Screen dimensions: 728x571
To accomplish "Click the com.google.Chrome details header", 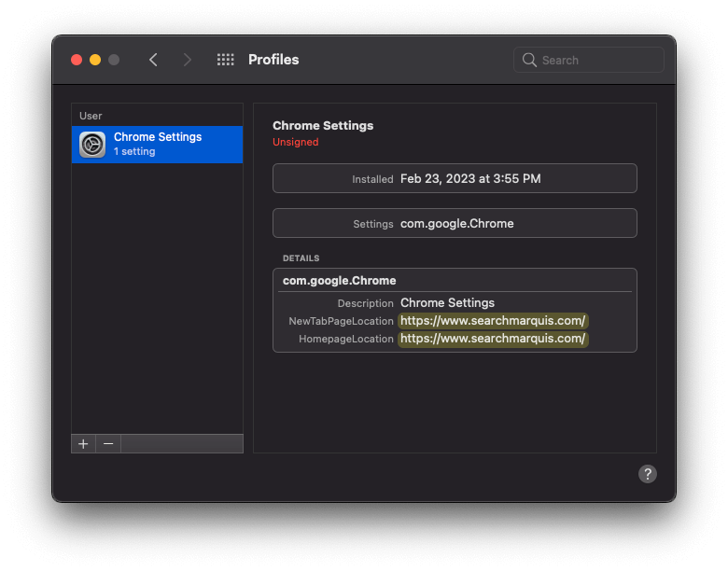I will pyautogui.click(x=340, y=280).
